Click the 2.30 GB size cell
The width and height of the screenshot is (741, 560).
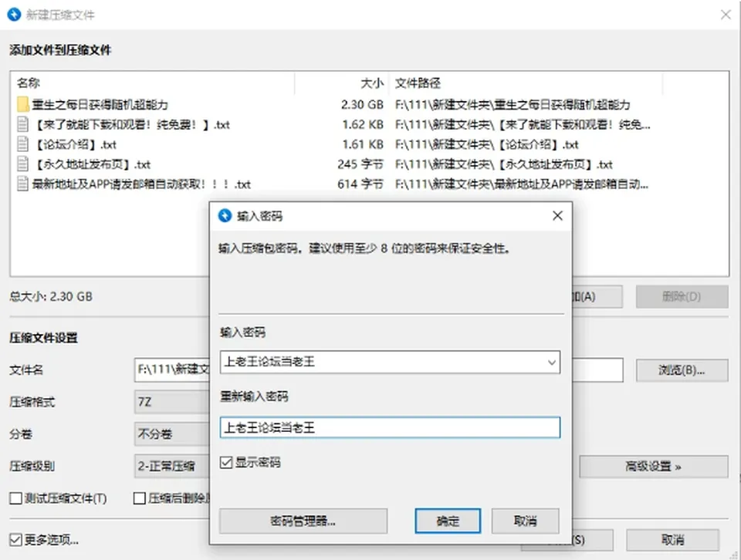[x=362, y=104]
